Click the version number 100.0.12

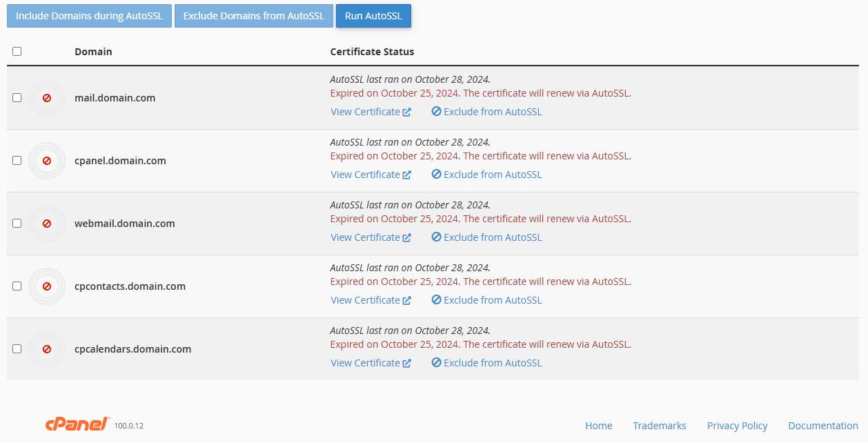point(129,426)
